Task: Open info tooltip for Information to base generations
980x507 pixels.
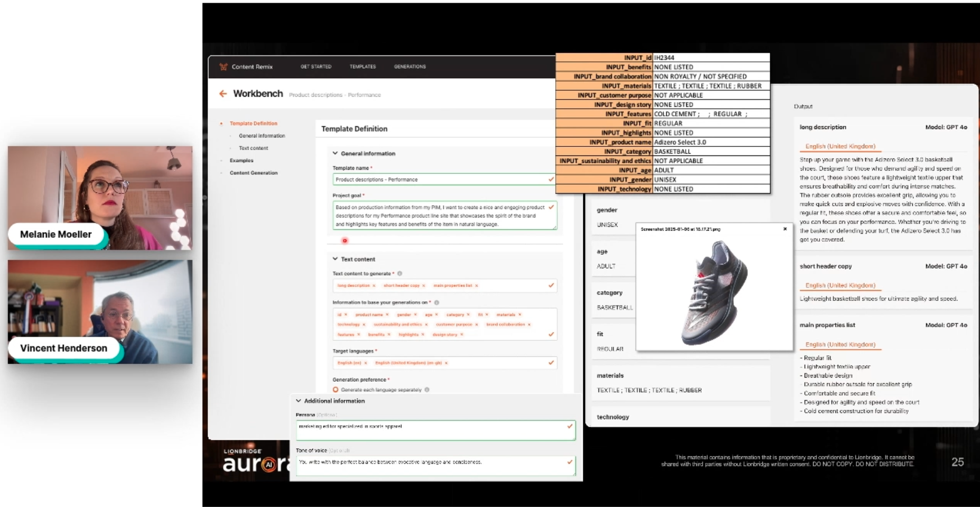Action: click(x=437, y=302)
